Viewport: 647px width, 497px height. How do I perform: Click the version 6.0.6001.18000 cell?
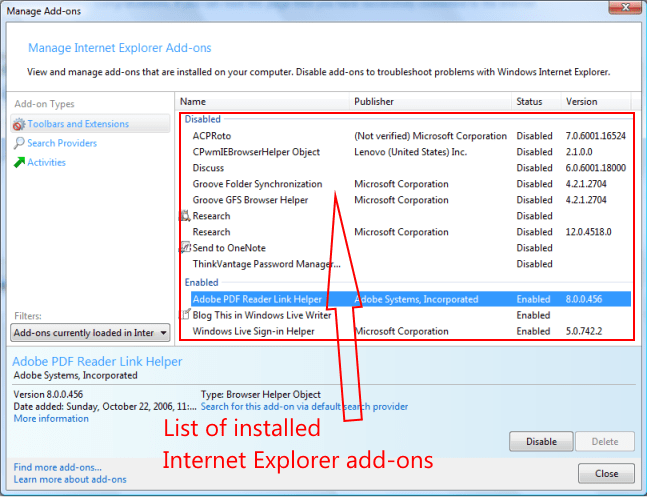(x=595, y=168)
